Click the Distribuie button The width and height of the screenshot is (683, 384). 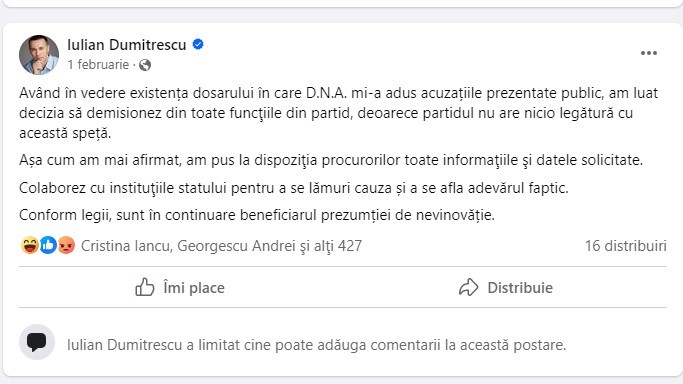tap(505, 287)
